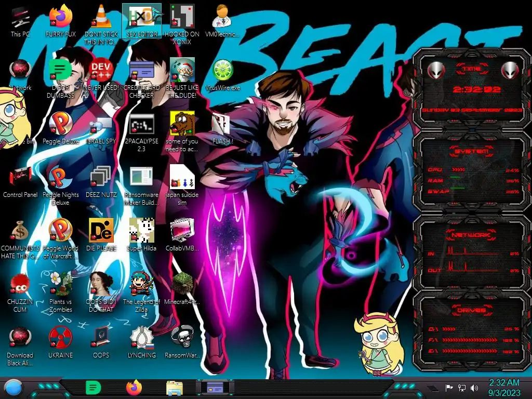Screen dimensions: 532x399
Task: Click the SYSTEM widget header
Action: point(471,151)
